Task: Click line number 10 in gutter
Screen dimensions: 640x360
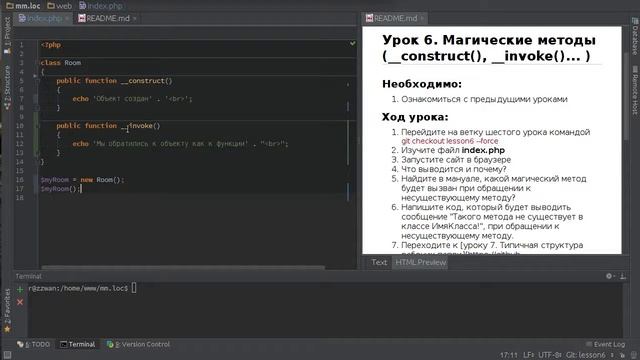Action: (20, 126)
